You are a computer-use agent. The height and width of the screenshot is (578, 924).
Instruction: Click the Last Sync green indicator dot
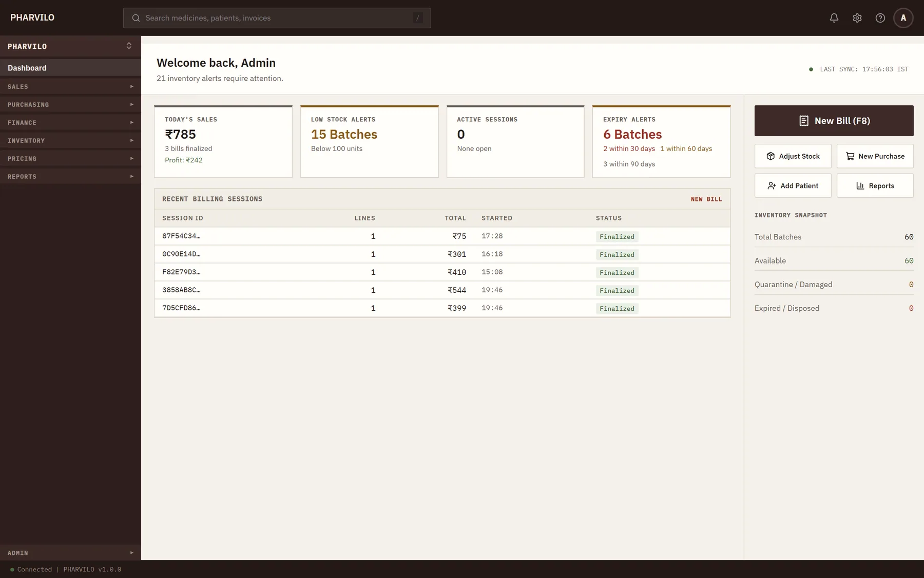pyautogui.click(x=811, y=69)
